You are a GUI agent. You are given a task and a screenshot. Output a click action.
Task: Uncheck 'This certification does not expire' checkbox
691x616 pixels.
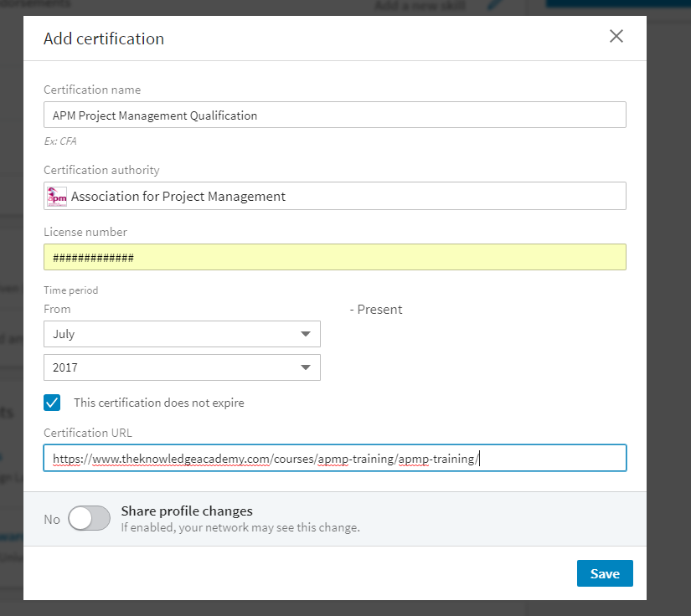pyautogui.click(x=53, y=403)
